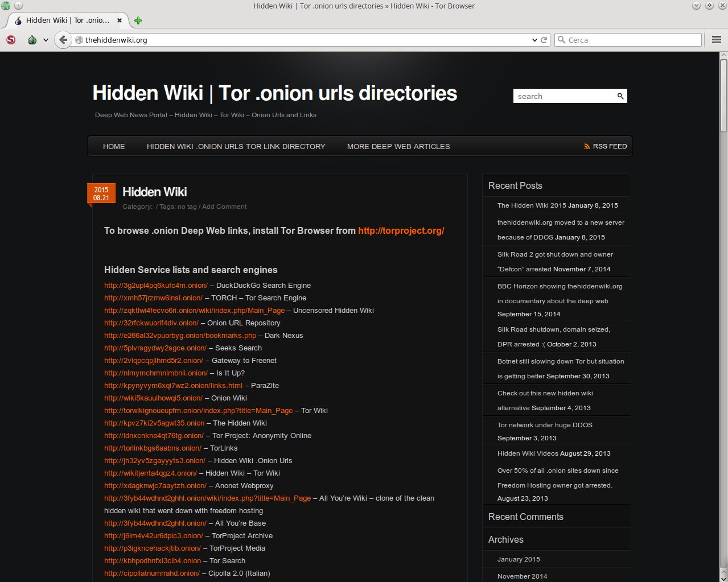Open HIDDEN WIKI .ONION URLS TOR LINK DIRECTORY

pyautogui.click(x=236, y=146)
